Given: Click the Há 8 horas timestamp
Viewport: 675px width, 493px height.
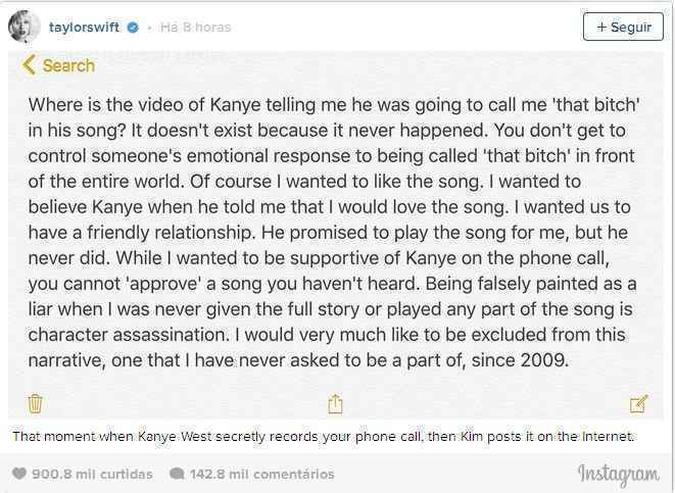Looking at the screenshot, I should point(195,27).
